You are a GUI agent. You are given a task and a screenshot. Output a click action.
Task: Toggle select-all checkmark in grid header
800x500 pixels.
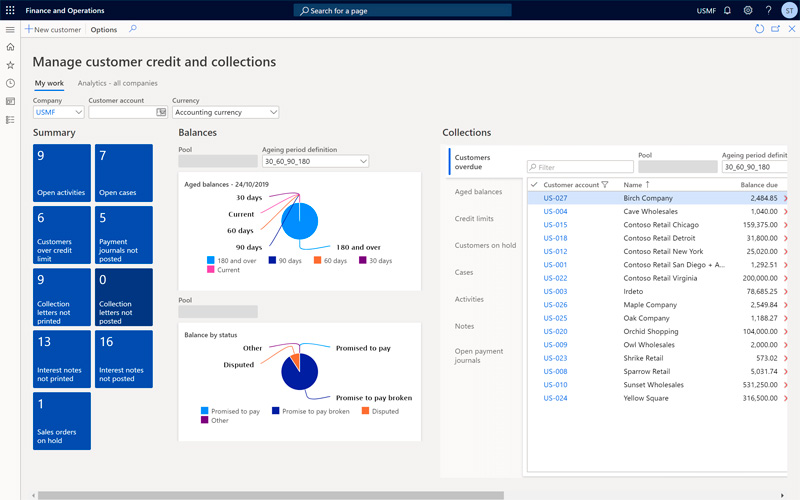pos(534,185)
